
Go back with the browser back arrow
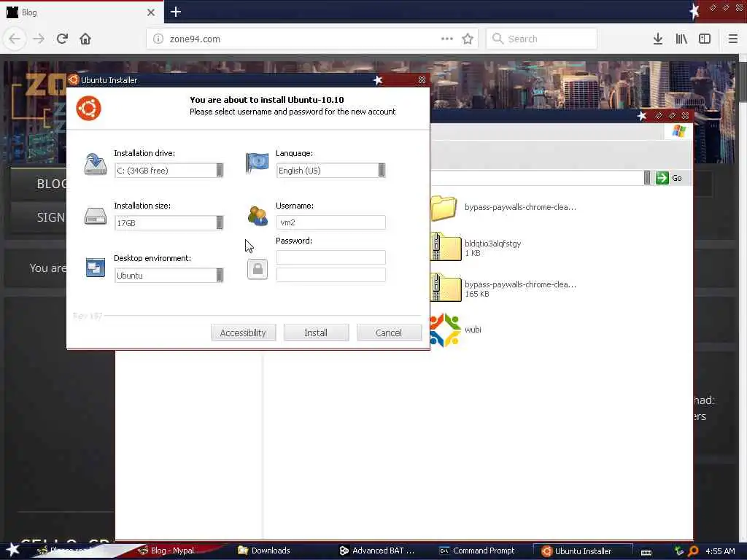(15, 39)
